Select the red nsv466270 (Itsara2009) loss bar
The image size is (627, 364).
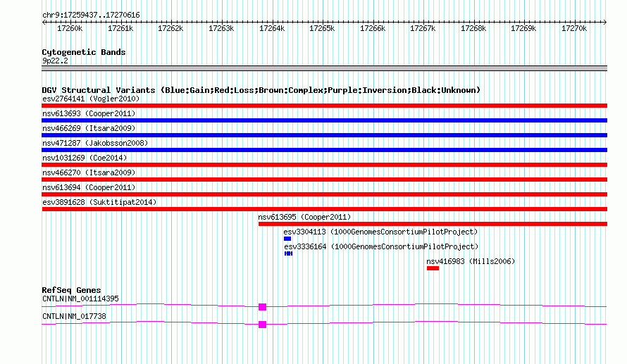pyautogui.click(x=324, y=180)
